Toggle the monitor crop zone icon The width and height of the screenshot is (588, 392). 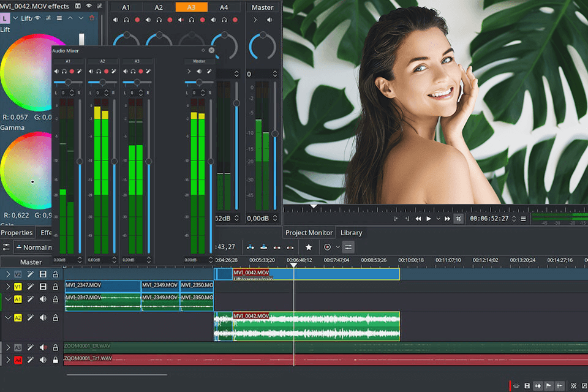(458, 219)
